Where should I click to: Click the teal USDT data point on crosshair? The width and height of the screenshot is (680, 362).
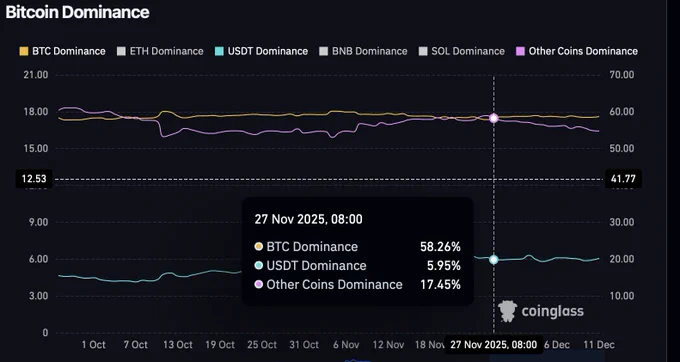coord(494,260)
